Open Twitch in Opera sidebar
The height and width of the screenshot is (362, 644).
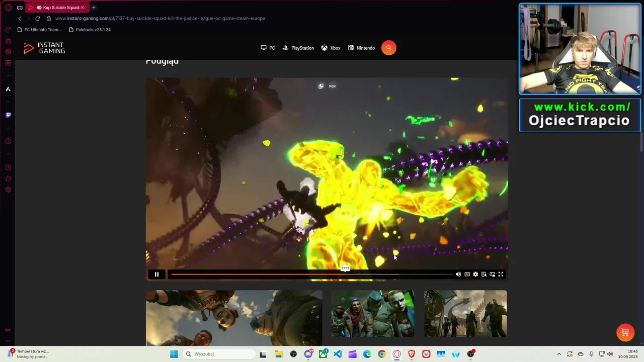pyautogui.click(x=8, y=115)
